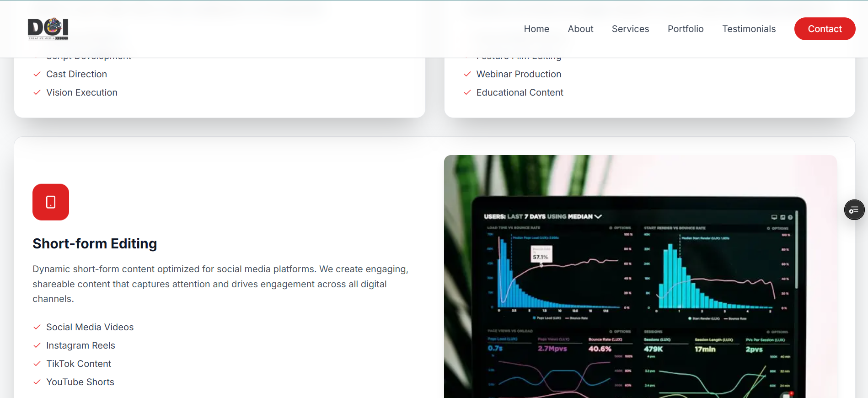Select the Instagram Reels list item

coord(80,345)
